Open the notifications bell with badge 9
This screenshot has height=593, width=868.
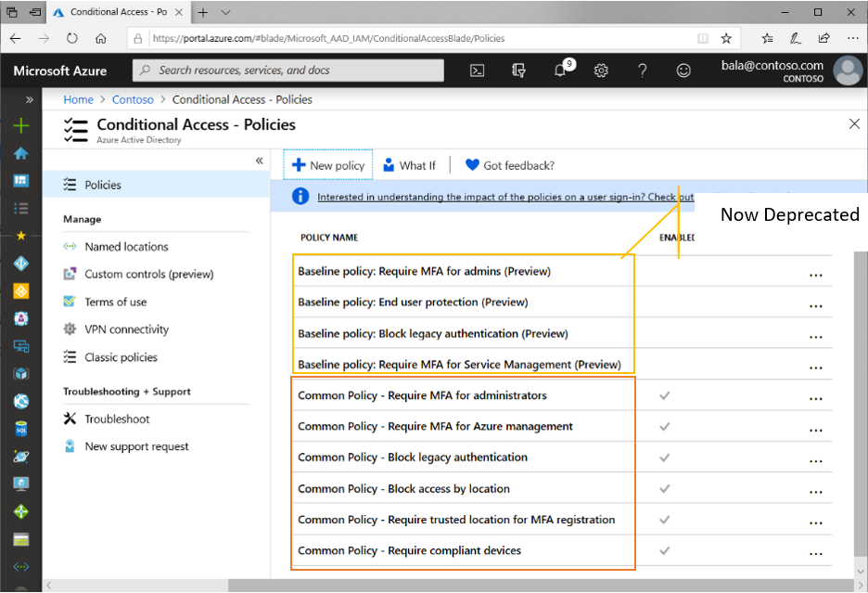tap(560, 71)
